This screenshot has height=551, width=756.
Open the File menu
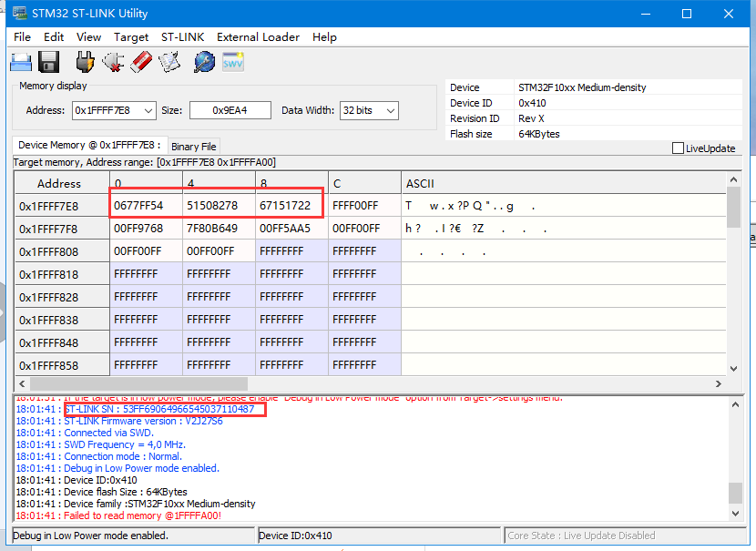(22, 37)
